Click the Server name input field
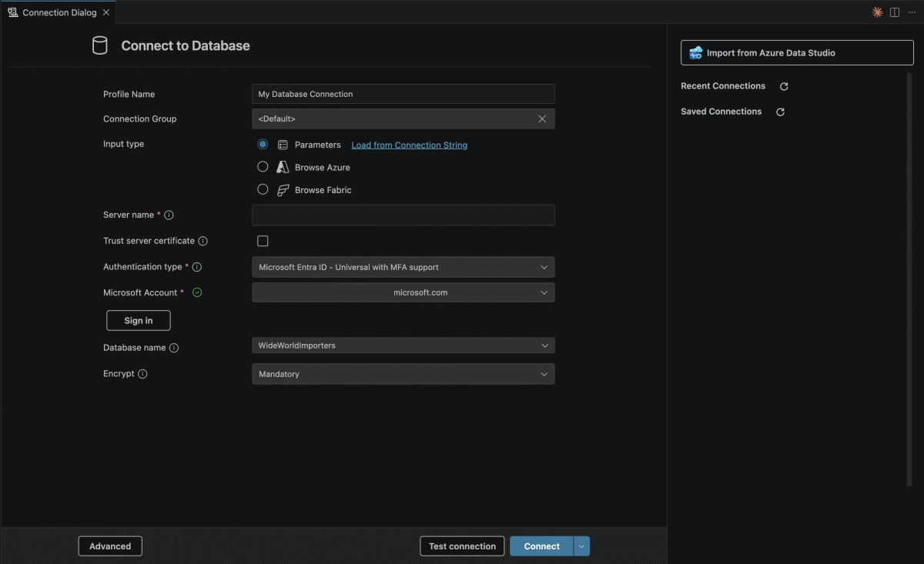 [403, 215]
